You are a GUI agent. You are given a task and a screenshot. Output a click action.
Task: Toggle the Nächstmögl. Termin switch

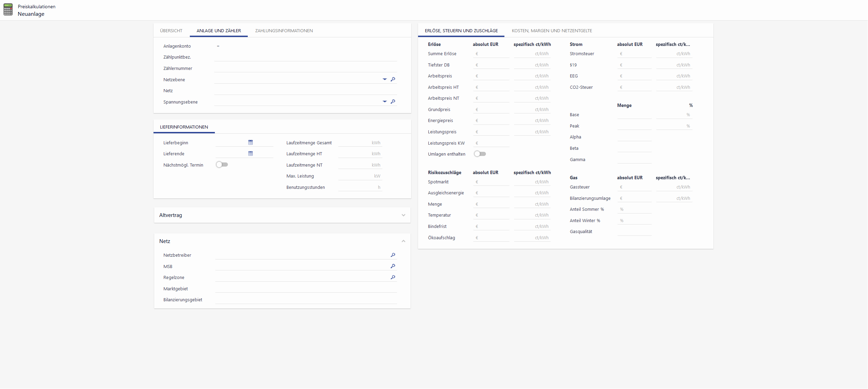222,165
